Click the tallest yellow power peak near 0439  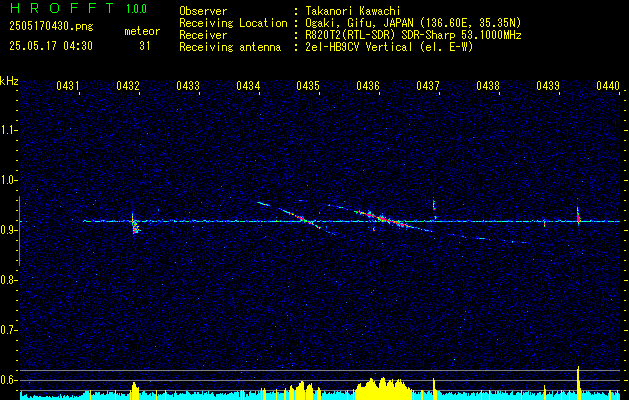[578, 382]
